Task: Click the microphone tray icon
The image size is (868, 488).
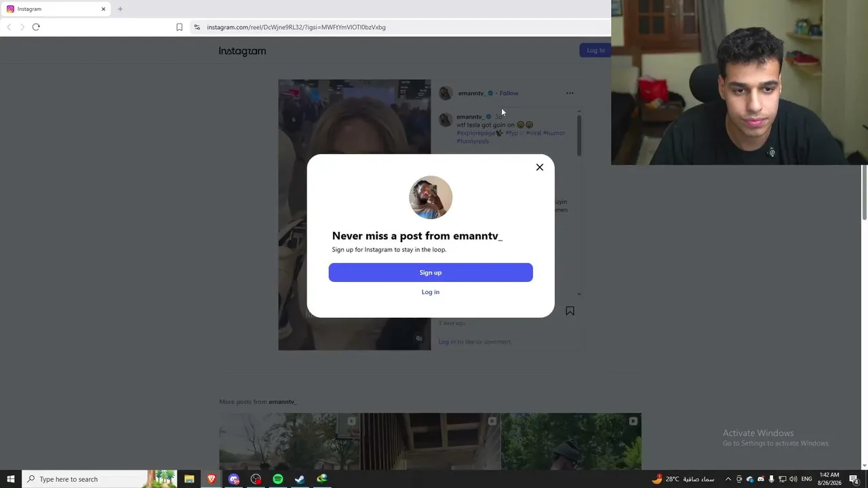Action: point(772,479)
